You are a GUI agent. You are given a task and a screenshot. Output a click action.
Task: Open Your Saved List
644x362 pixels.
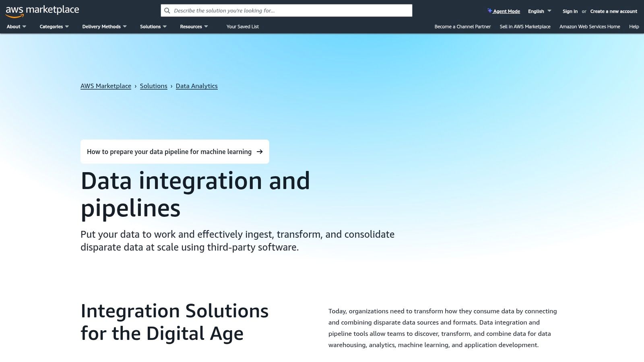coord(242,27)
